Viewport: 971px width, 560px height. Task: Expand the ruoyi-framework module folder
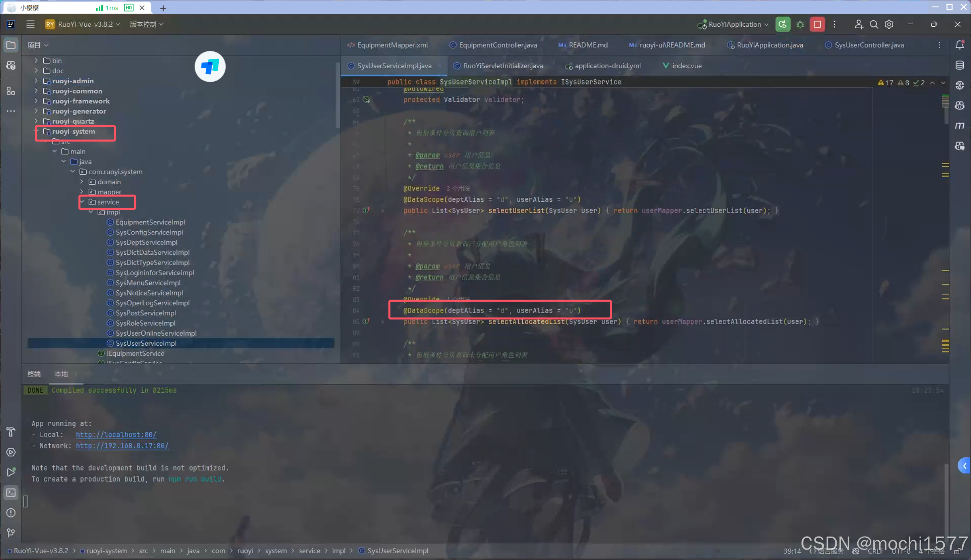coord(36,101)
